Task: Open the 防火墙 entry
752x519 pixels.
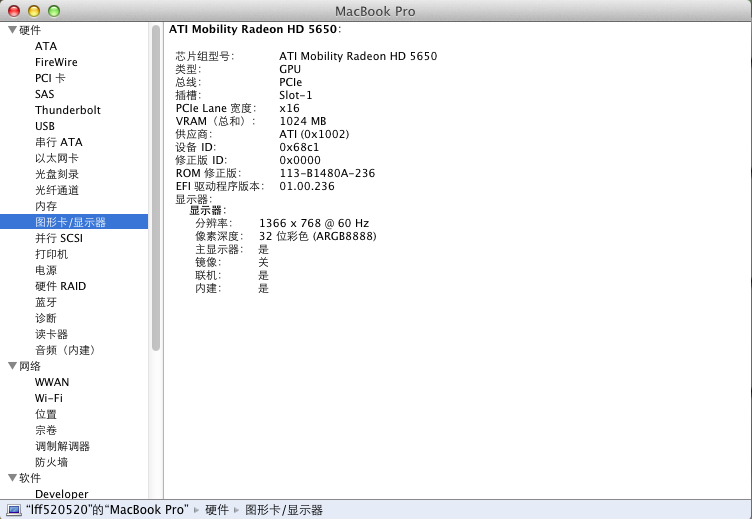Action: click(x=51, y=462)
